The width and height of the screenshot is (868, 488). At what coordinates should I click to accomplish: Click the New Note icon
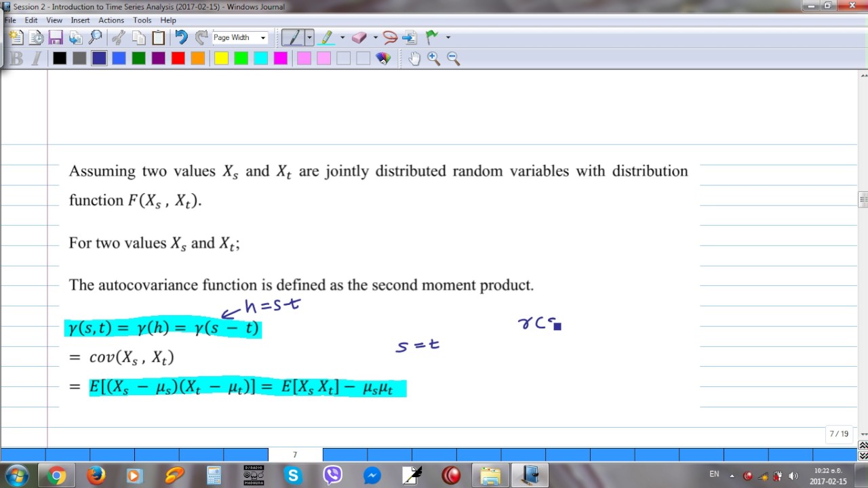[x=16, y=38]
